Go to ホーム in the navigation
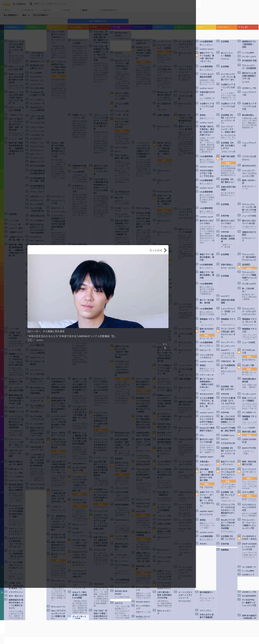The width and height of the screenshot is (259, 644). (8, 10)
